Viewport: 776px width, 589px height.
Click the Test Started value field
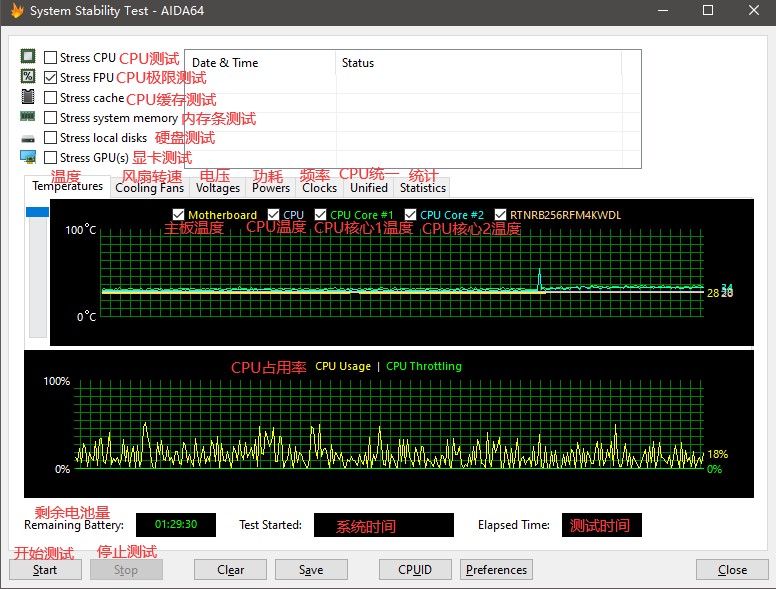click(x=384, y=525)
